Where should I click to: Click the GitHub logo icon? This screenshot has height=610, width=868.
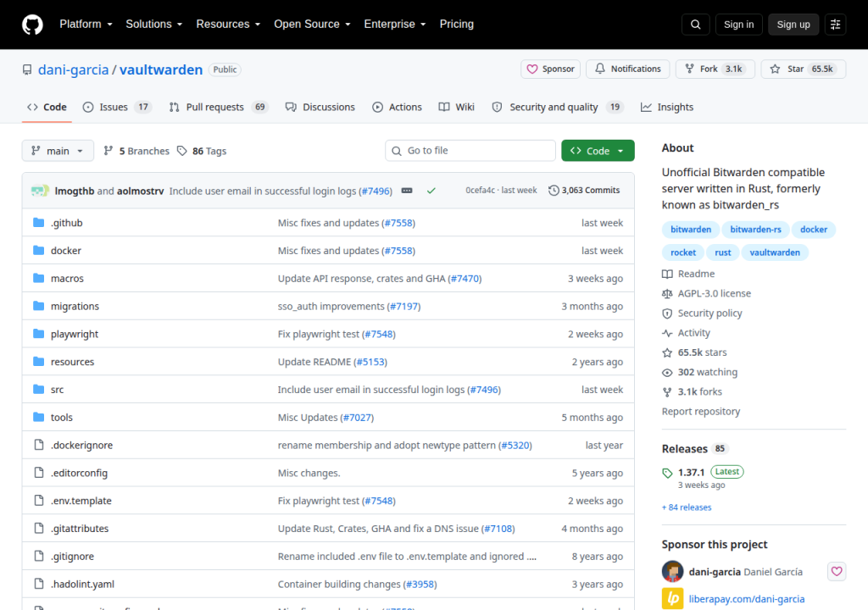click(x=33, y=25)
